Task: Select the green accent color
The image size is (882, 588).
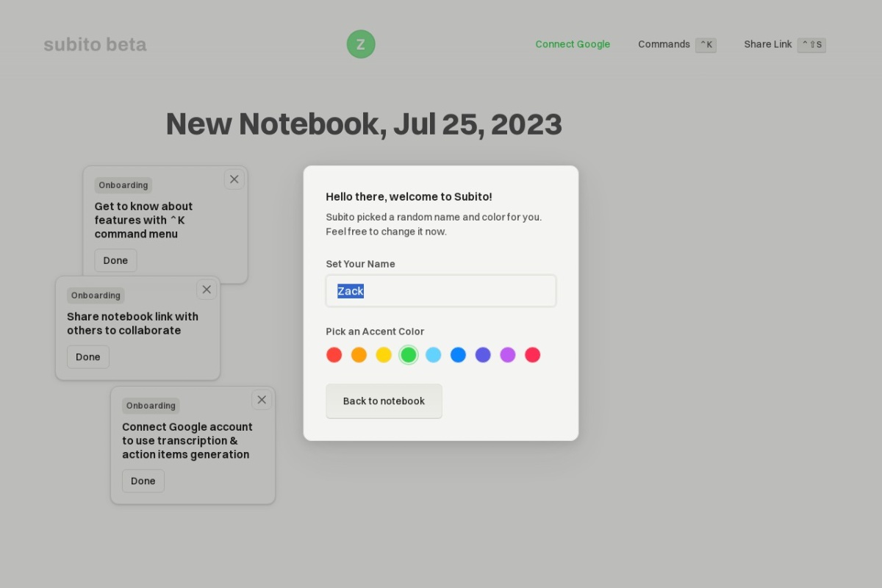Action: click(409, 355)
